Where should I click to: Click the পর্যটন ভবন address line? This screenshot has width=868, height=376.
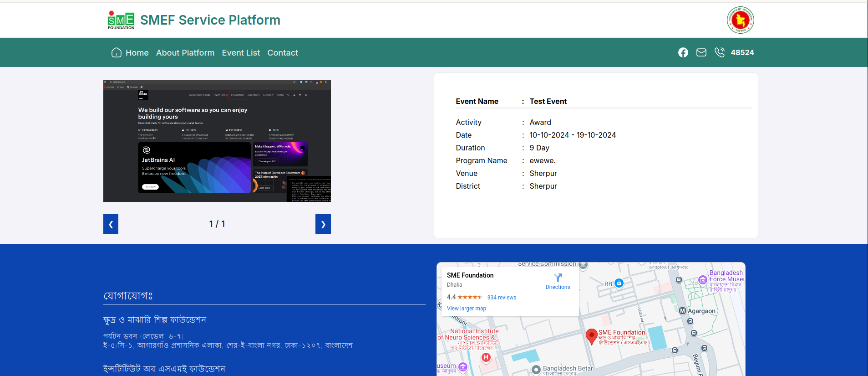(143, 336)
